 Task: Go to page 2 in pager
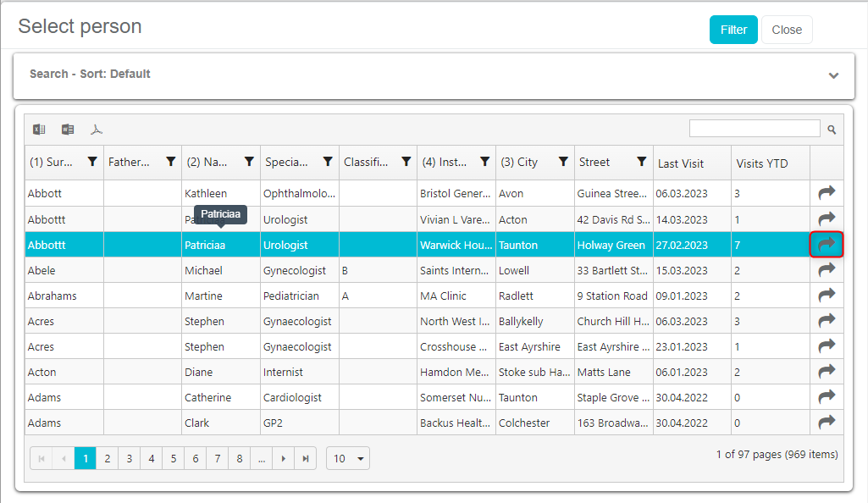point(107,458)
